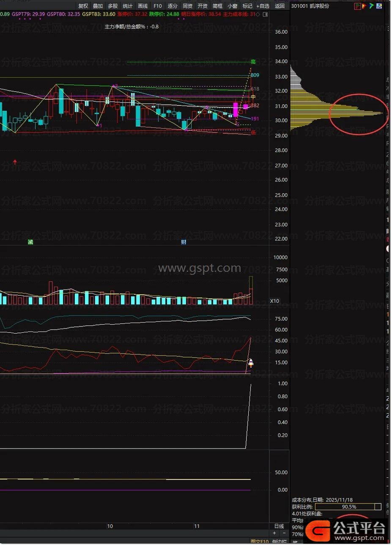392x545 pixels.
Task: Click the green arrow icon at top right
Action: (x=371, y=6)
